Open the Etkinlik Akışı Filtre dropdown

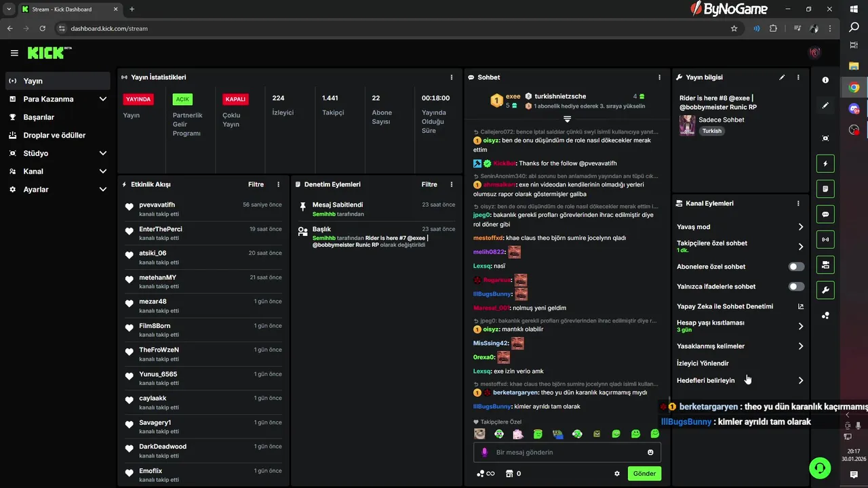(256, 184)
